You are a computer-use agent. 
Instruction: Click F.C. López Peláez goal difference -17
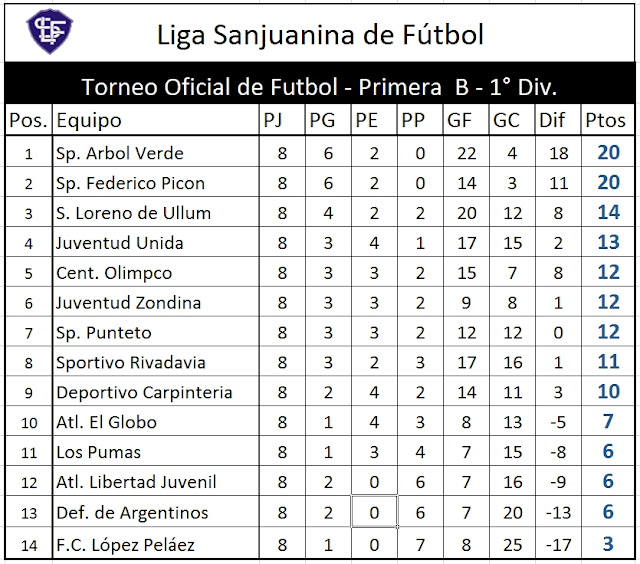tap(558, 545)
